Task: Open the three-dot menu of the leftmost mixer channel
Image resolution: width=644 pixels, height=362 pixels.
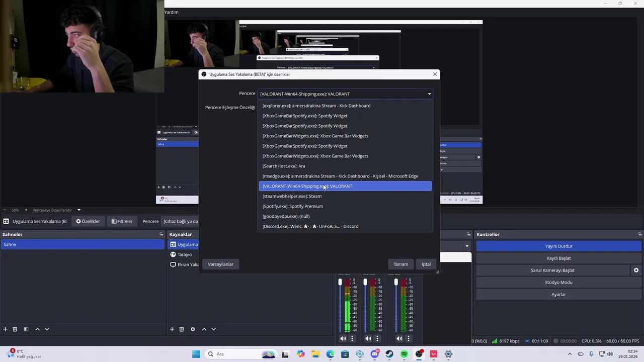Action: click(x=352, y=339)
